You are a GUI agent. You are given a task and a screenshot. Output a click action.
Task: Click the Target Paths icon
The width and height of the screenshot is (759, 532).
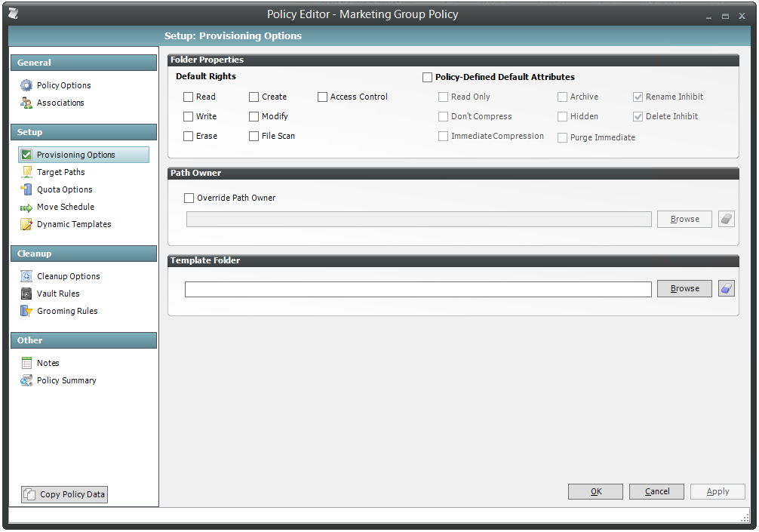(26, 172)
